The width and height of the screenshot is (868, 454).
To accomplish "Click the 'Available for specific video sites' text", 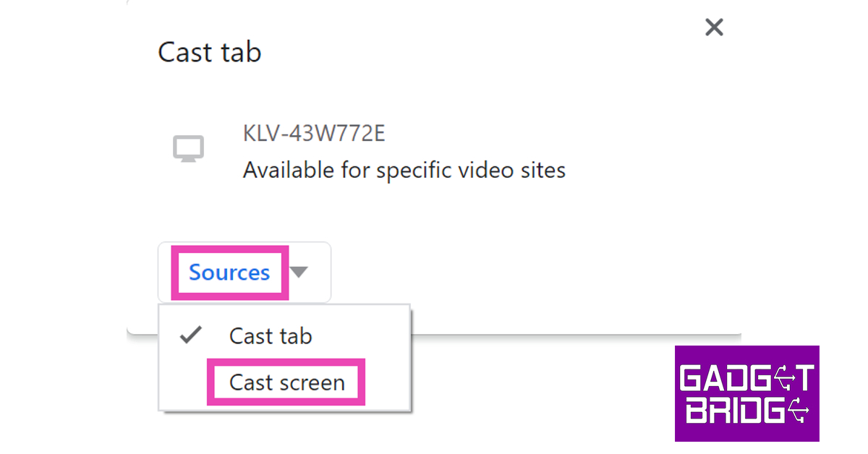I will pyautogui.click(x=404, y=171).
